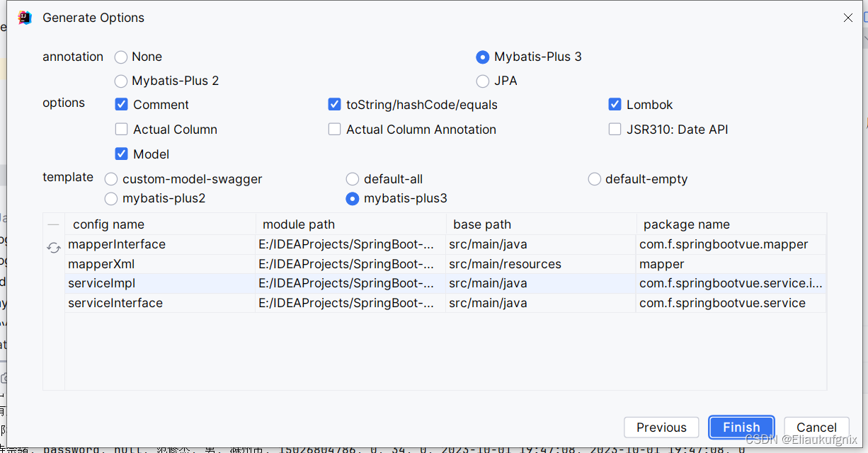Select the serviceImpl config row
Screen dimensions: 868x453
(445, 283)
